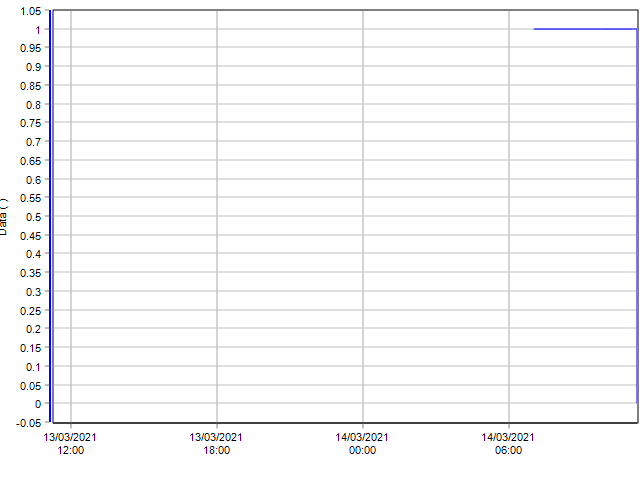This screenshot has width=640, height=480.
Task: Click the 0.5 y-axis tick label
Action: [33, 217]
